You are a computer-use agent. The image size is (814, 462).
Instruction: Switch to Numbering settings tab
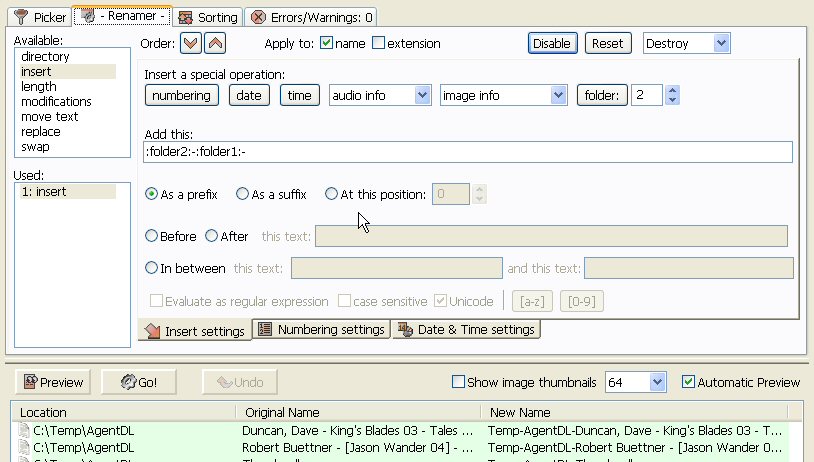click(x=321, y=330)
